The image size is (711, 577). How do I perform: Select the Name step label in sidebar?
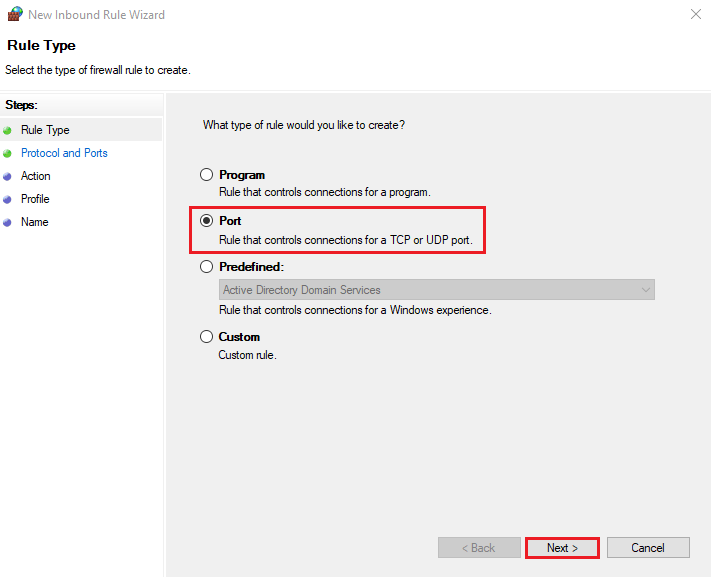pyautogui.click(x=34, y=222)
